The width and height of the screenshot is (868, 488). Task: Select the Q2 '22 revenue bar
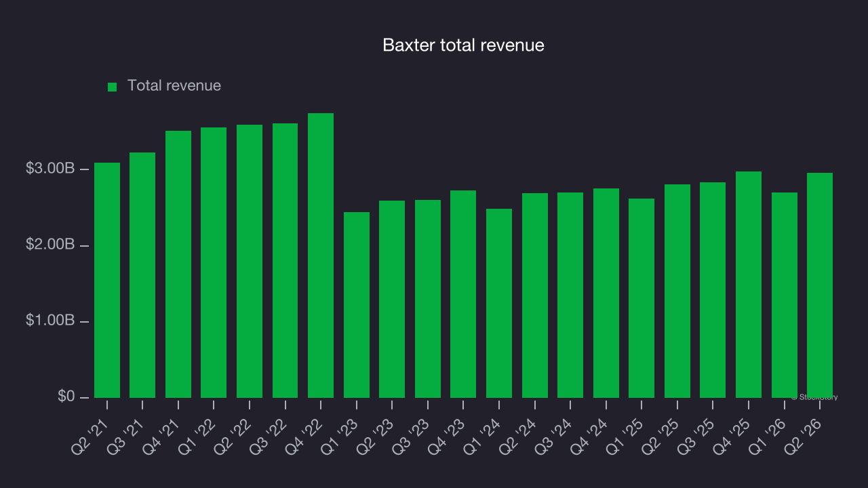pos(250,261)
